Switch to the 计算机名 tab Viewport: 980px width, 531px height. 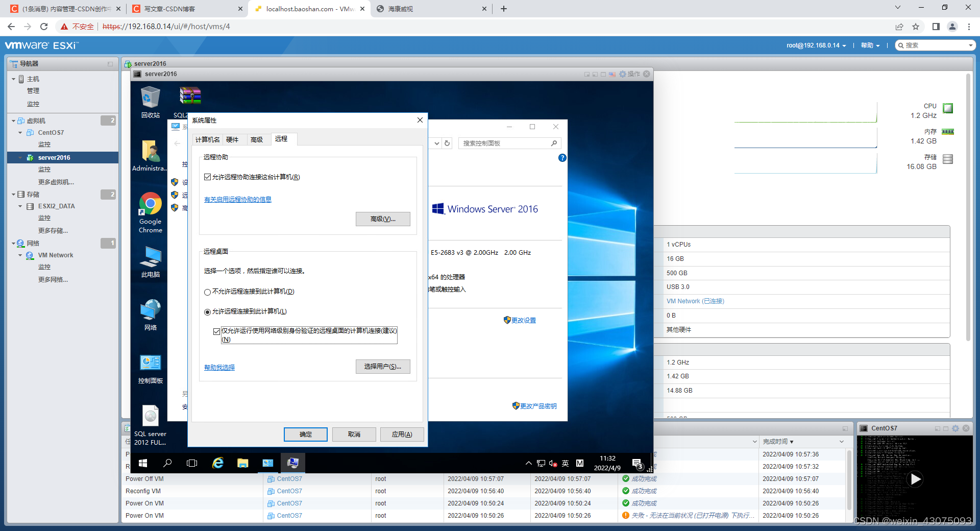pyautogui.click(x=207, y=139)
